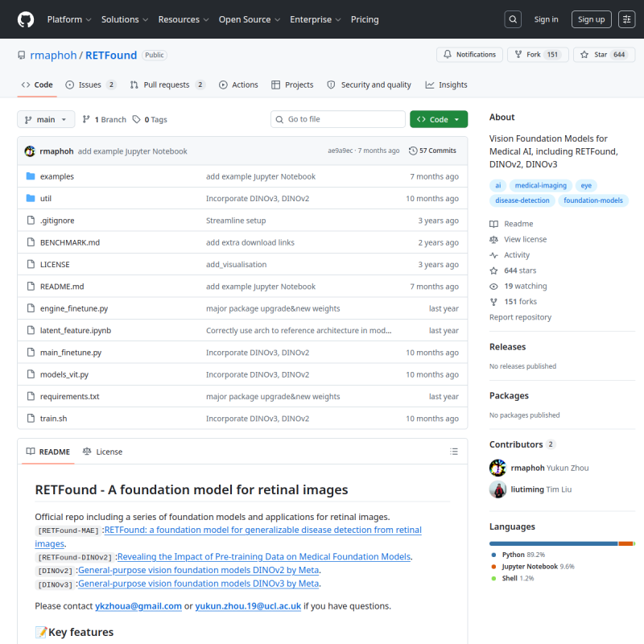644x644 pixels.
Task: Click the medical-imaging topic tag
Action: tap(540, 186)
